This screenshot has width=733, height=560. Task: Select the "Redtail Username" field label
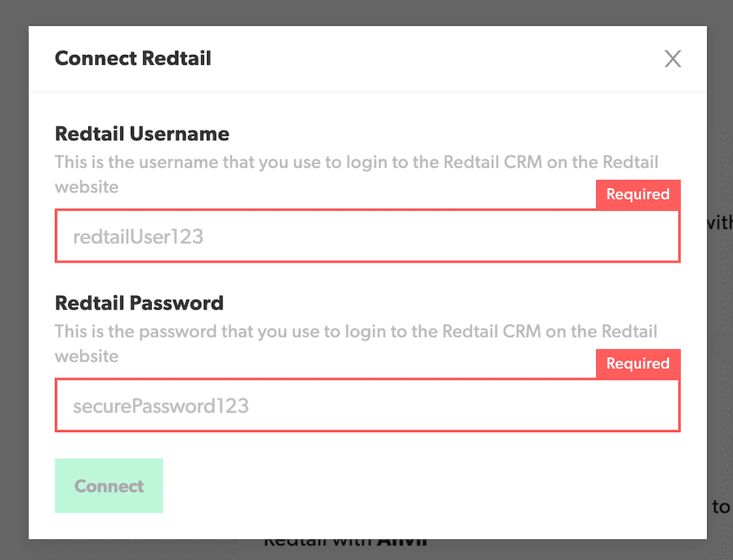[142, 134]
